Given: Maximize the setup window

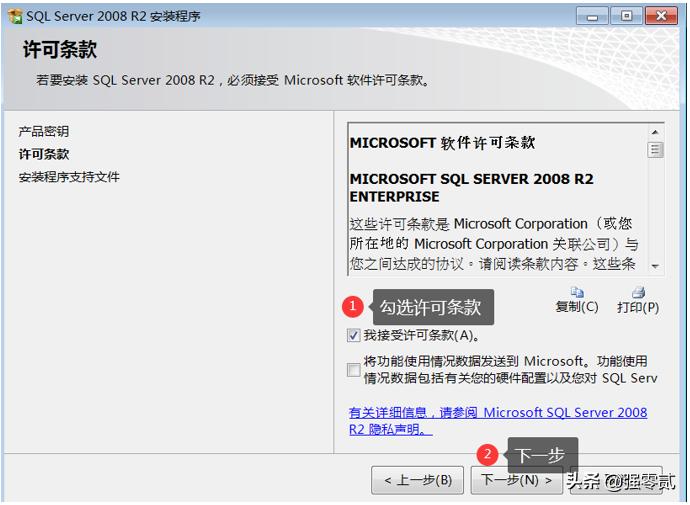Looking at the screenshot, I should pos(626,16).
